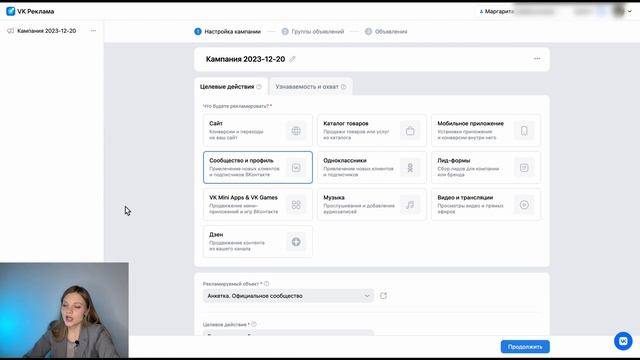Click the phone icon on Мобильное приложение

524,131
